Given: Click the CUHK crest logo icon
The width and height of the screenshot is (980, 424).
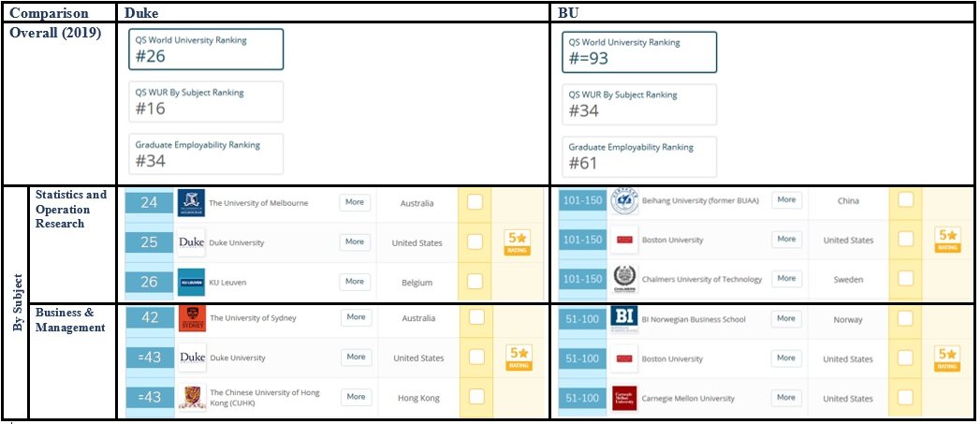Looking at the screenshot, I should click(191, 397).
